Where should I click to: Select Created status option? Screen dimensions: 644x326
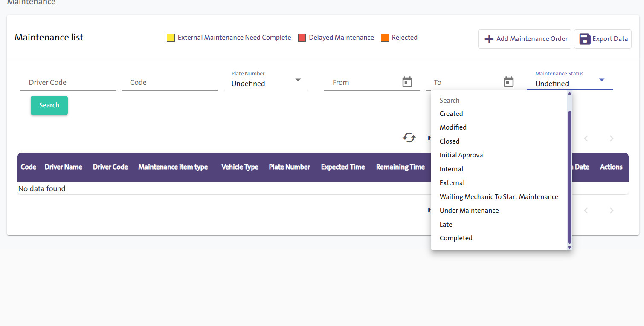[x=499, y=114]
